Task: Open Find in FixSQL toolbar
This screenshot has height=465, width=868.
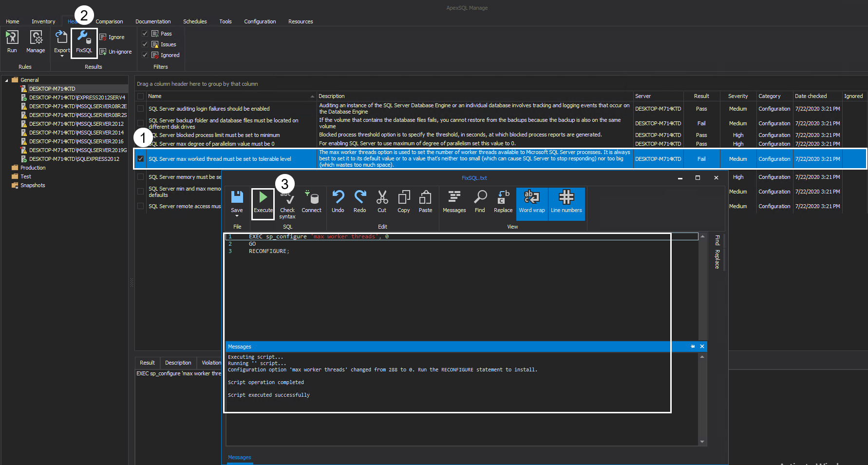Action: [x=480, y=202]
